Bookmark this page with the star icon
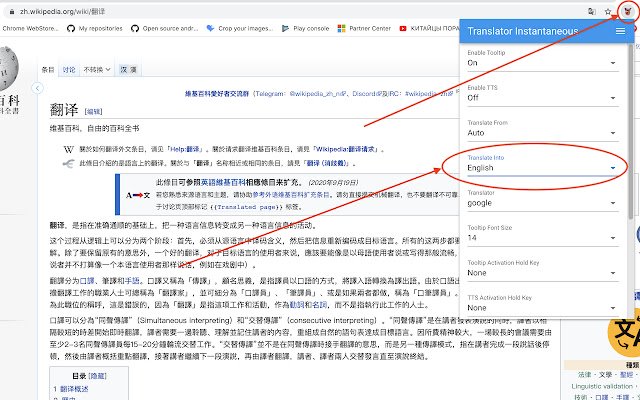640x400 pixels. 608,11
